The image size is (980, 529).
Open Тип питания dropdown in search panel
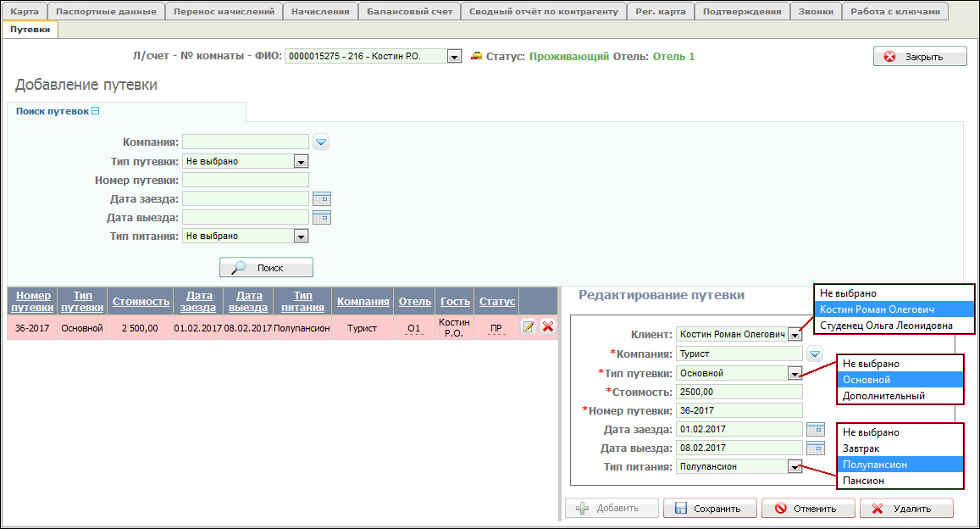[301, 237]
